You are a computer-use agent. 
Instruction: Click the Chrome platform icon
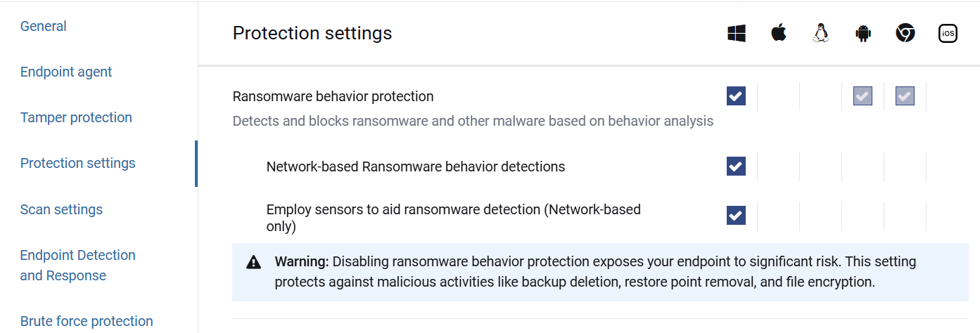905,33
